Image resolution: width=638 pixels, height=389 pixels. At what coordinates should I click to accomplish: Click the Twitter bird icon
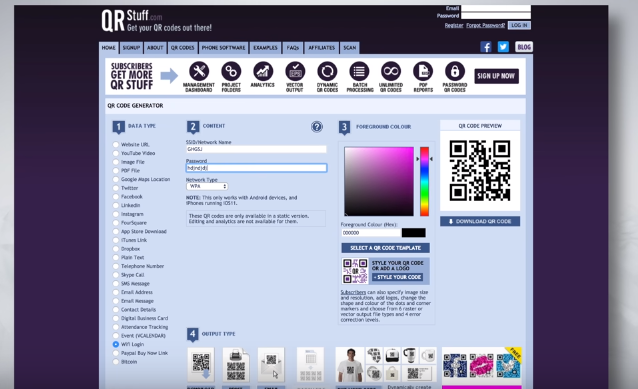(503, 47)
